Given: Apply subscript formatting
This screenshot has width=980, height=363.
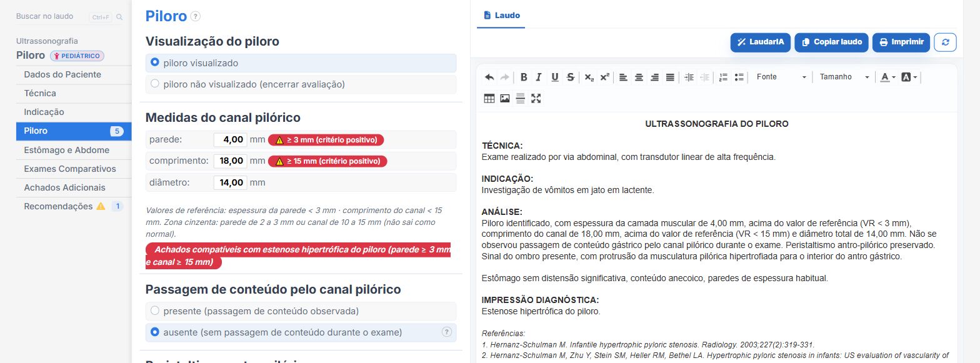Looking at the screenshot, I should point(589,77).
